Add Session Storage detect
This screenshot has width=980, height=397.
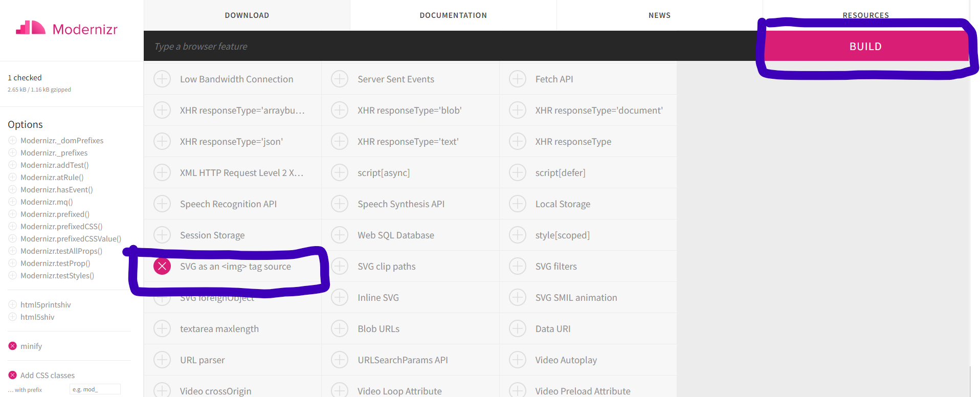162,235
